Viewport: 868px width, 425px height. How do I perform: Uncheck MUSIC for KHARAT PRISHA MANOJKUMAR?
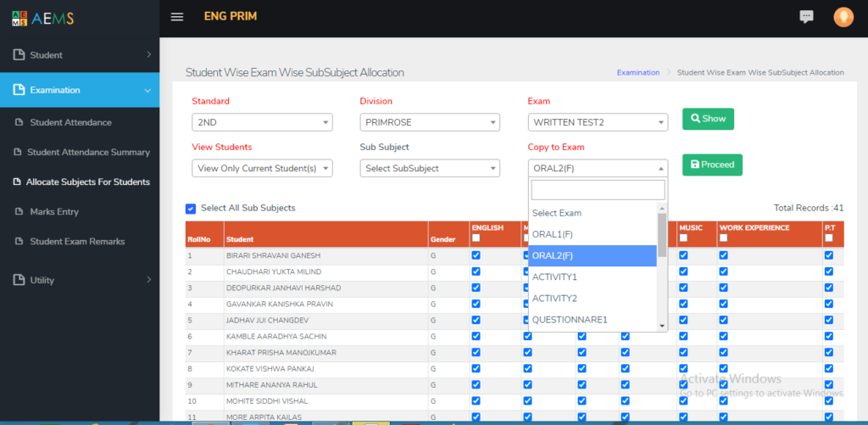point(684,352)
